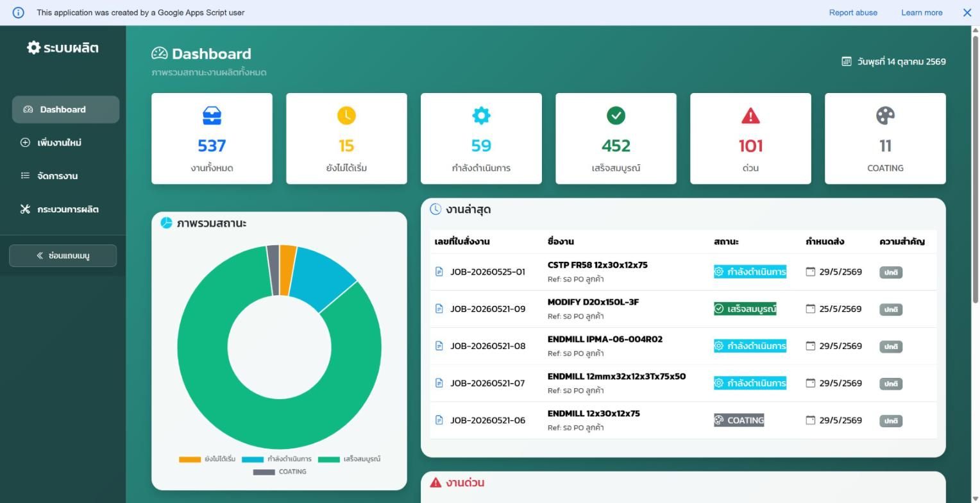The height and width of the screenshot is (503, 980).
Task: Dismiss the Apps Script banner
Action: [967, 13]
